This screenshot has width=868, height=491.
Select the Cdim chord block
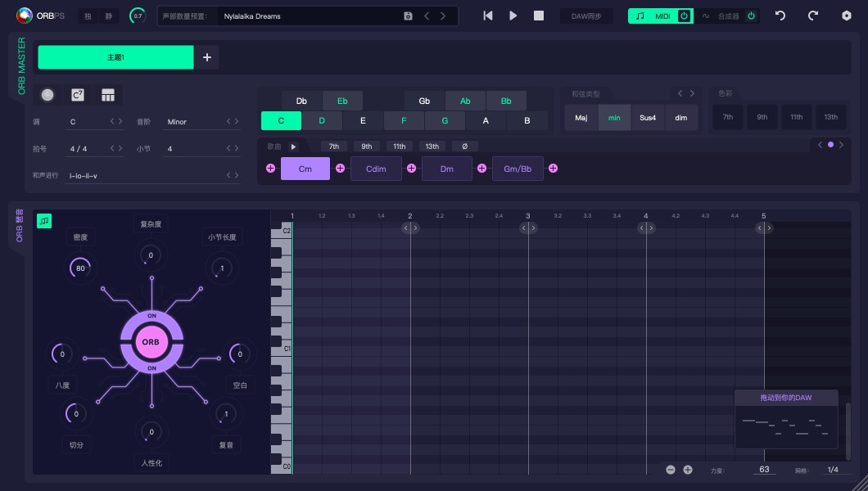point(376,169)
